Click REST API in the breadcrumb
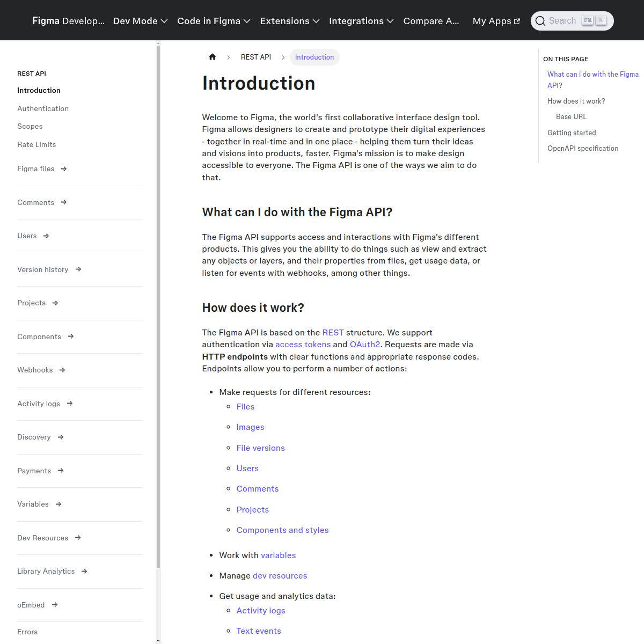The image size is (644, 644). [x=255, y=57]
